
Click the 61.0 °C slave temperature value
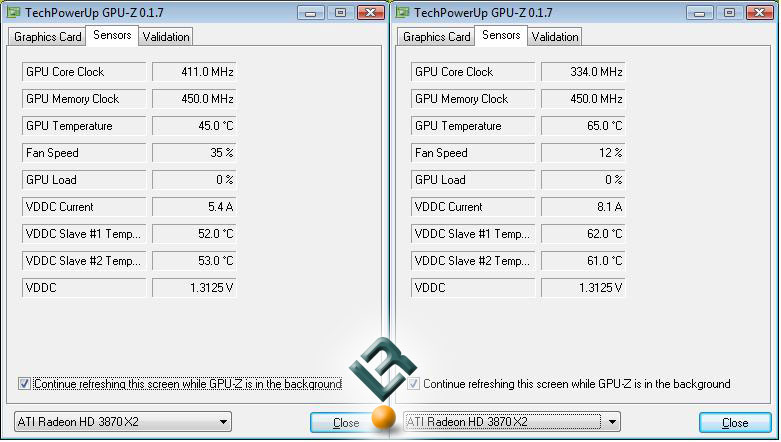[x=583, y=260]
